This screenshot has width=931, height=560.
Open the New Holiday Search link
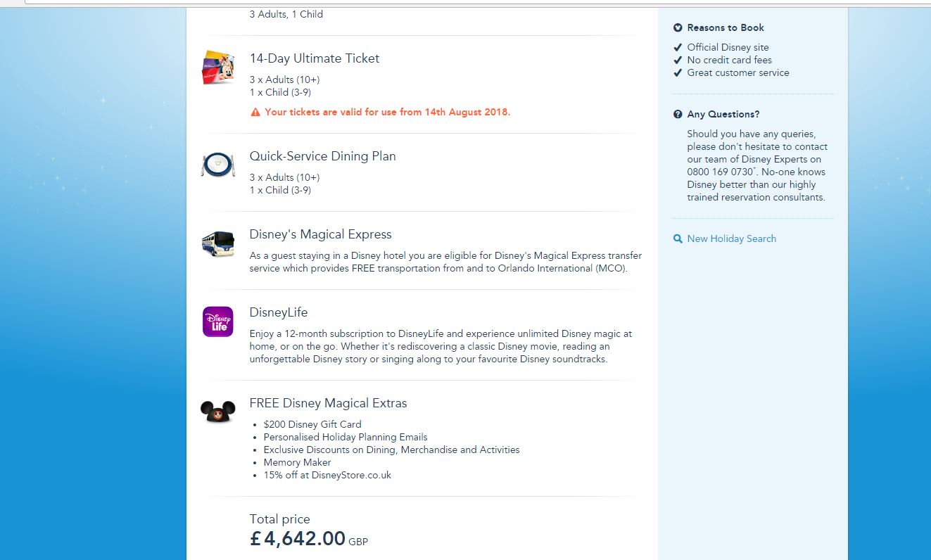(x=731, y=239)
